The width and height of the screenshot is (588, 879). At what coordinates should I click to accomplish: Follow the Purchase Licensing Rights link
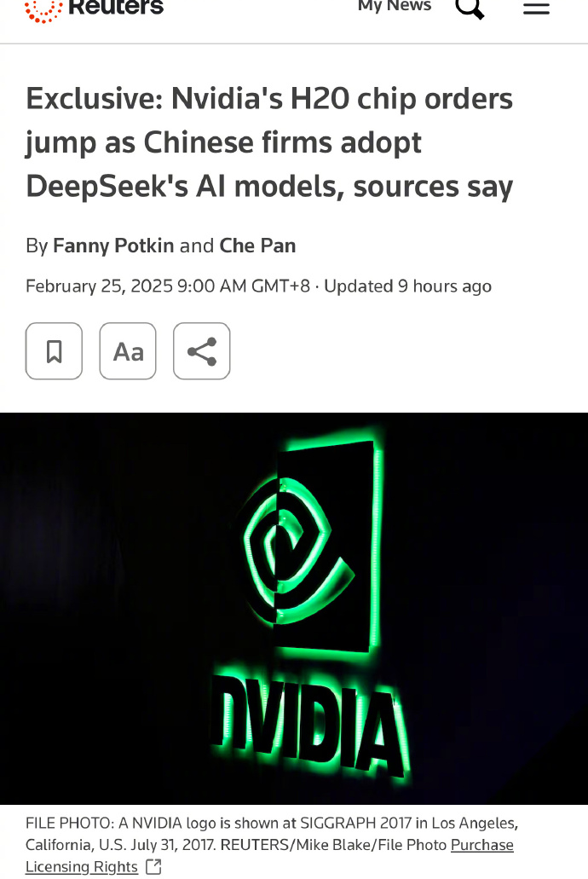click(482, 845)
